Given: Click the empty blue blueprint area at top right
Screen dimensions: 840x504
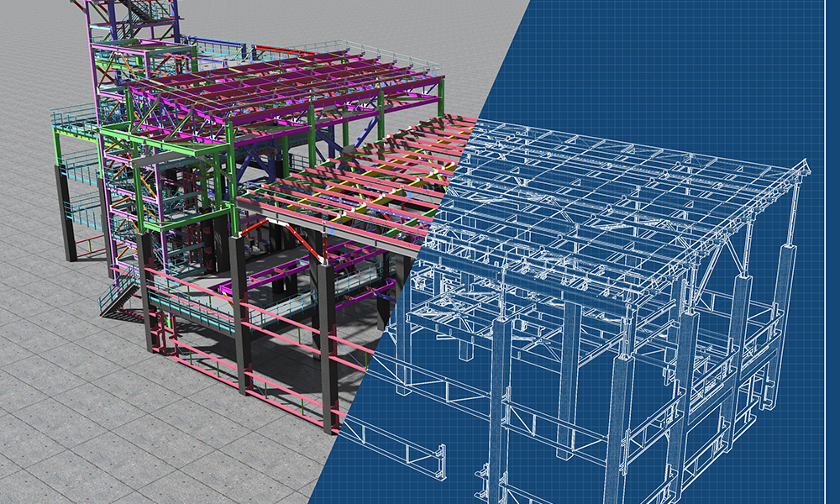Looking at the screenshot, I should click(x=714, y=67).
